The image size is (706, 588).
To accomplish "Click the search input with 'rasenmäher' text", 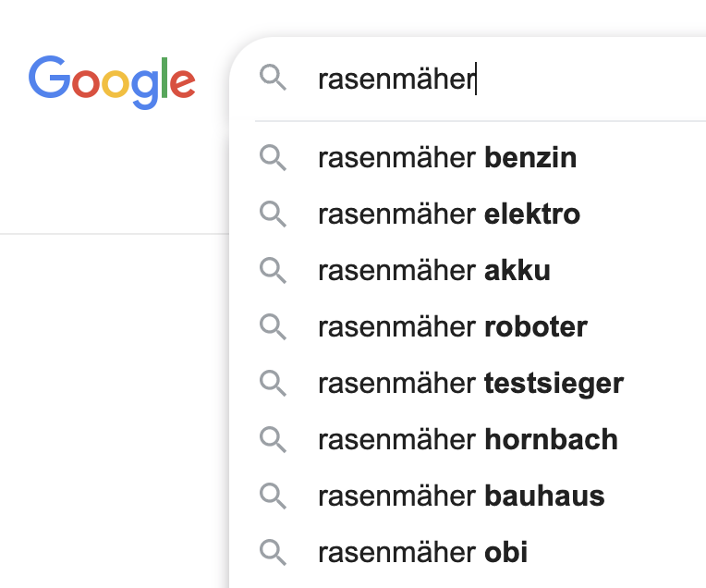I will pyautogui.click(x=396, y=80).
